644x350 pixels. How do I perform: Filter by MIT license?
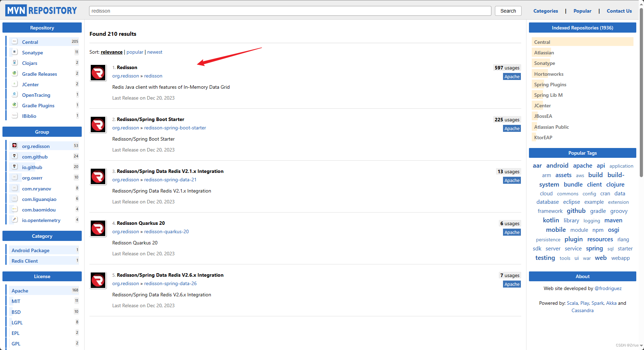coord(16,301)
